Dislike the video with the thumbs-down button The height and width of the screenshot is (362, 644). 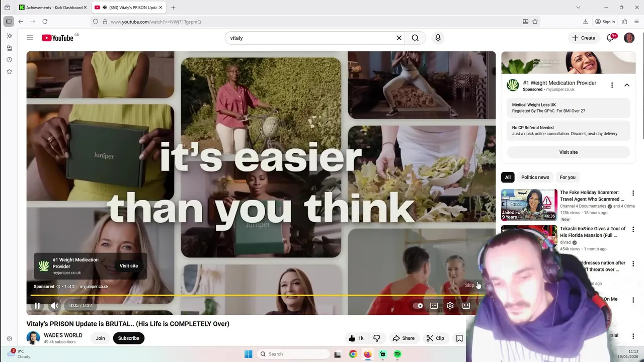[x=377, y=338]
